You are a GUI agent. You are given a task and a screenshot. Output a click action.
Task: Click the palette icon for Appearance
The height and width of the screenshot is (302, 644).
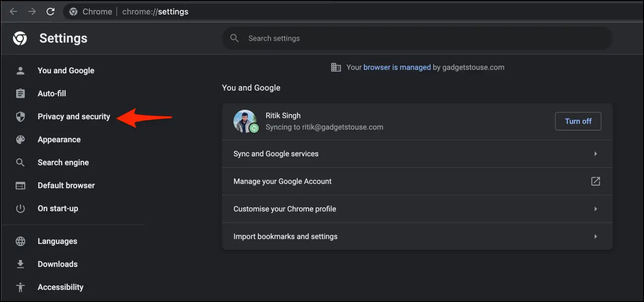[20, 140]
